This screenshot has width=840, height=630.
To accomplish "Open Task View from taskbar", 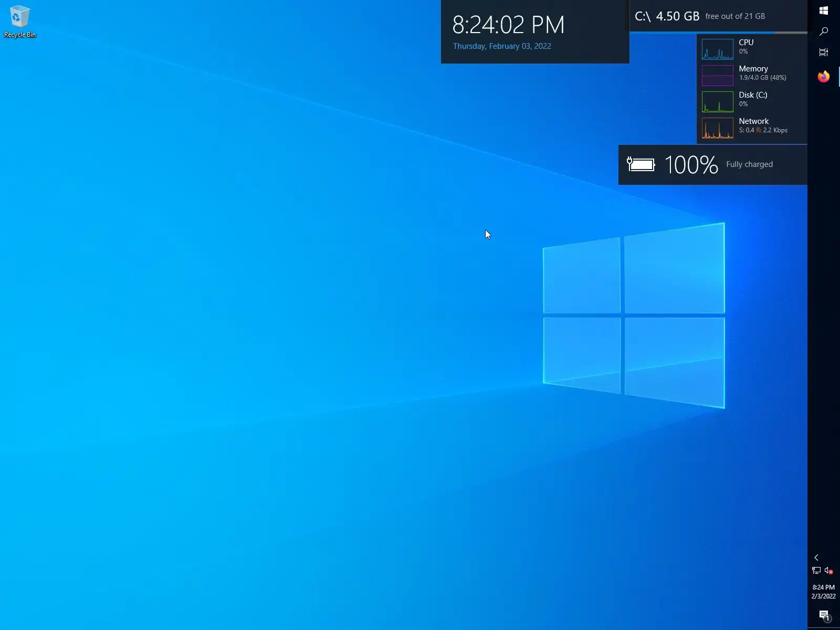I will click(824, 52).
